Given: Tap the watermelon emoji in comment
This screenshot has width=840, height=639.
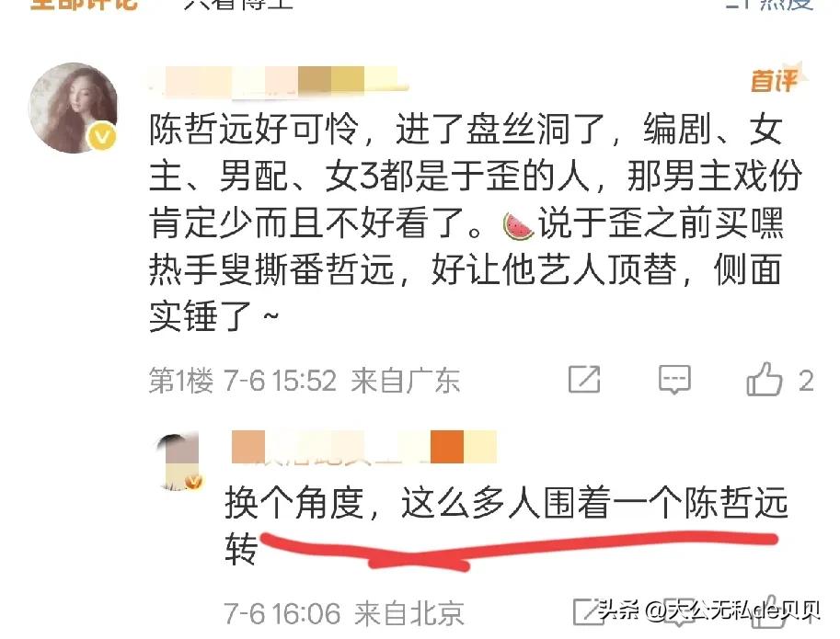Looking at the screenshot, I should point(517,224).
